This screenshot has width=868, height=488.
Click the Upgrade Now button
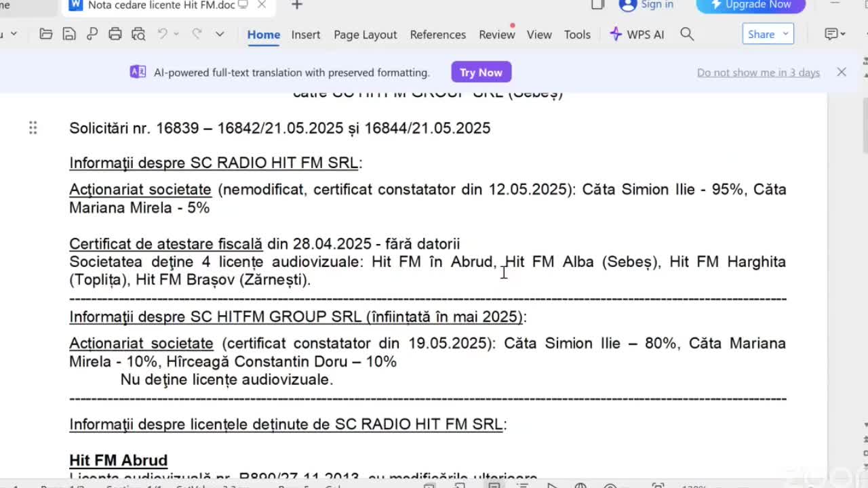click(751, 5)
